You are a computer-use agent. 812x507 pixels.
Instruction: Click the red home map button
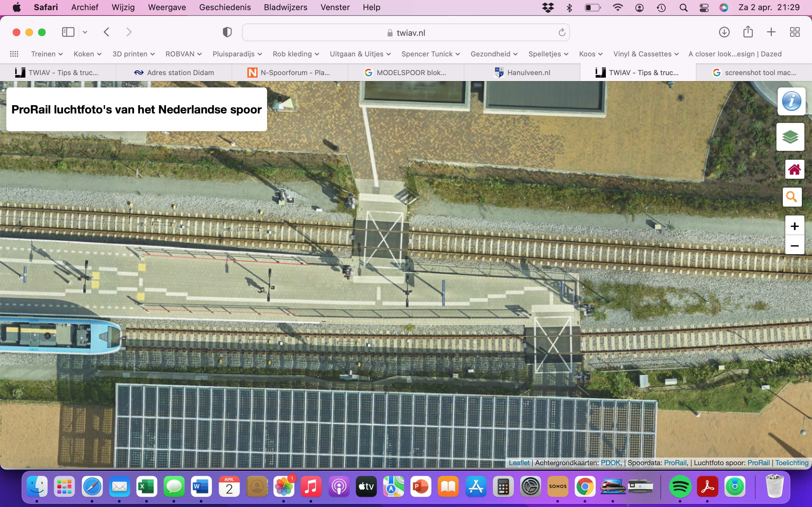tap(794, 169)
